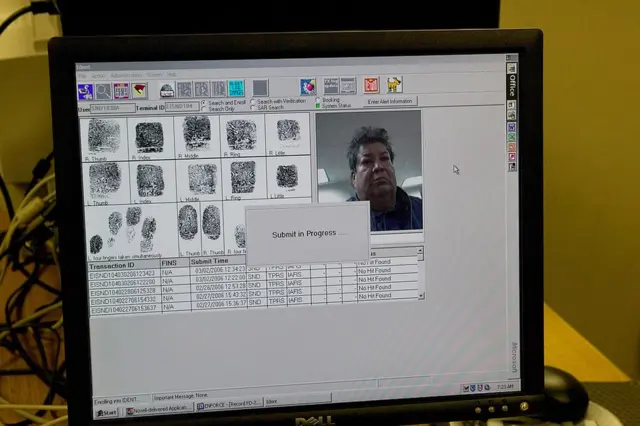Select the Booking radio option
640x426 pixels.
pyautogui.click(x=319, y=100)
